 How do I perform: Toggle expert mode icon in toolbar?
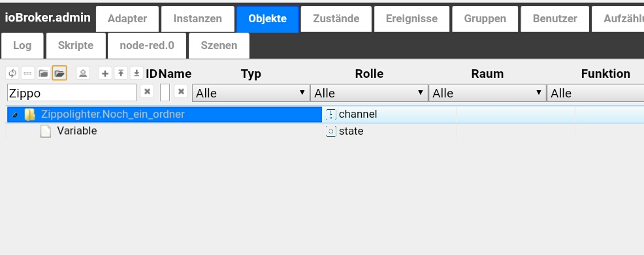pyautogui.click(x=82, y=74)
